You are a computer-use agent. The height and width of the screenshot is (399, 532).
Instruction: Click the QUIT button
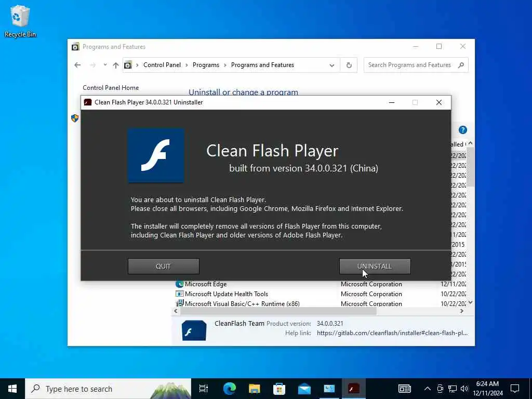click(163, 267)
